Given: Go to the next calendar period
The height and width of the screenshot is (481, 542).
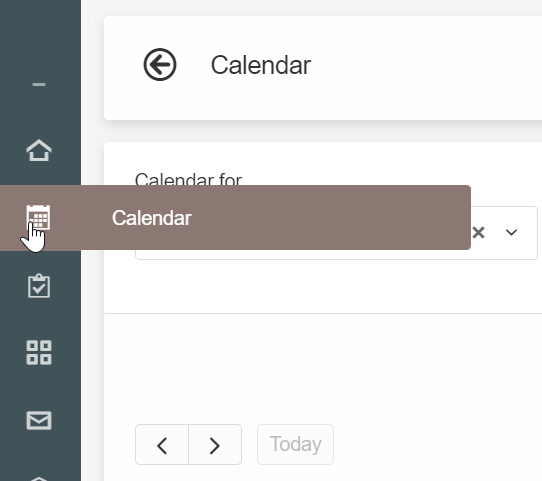Looking at the screenshot, I should [215, 445].
